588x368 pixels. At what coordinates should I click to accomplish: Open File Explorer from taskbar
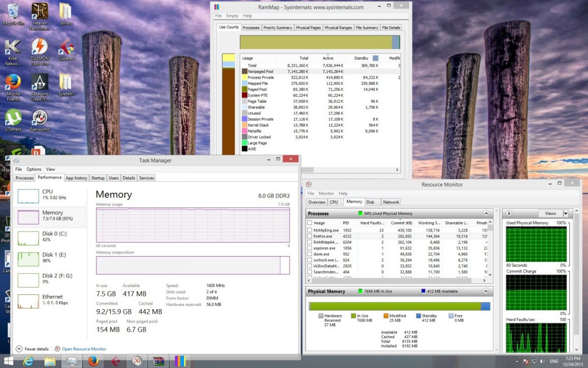pos(50,362)
